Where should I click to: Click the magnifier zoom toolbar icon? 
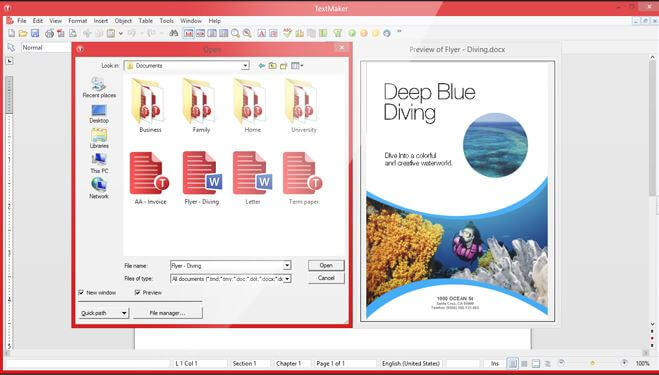pos(235,33)
